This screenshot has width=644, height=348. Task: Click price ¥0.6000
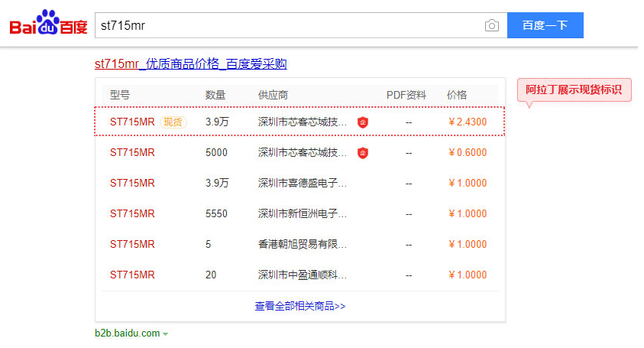tap(468, 153)
